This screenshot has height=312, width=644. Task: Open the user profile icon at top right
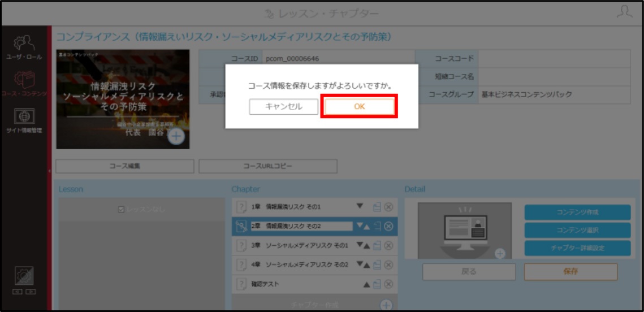(x=625, y=11)
